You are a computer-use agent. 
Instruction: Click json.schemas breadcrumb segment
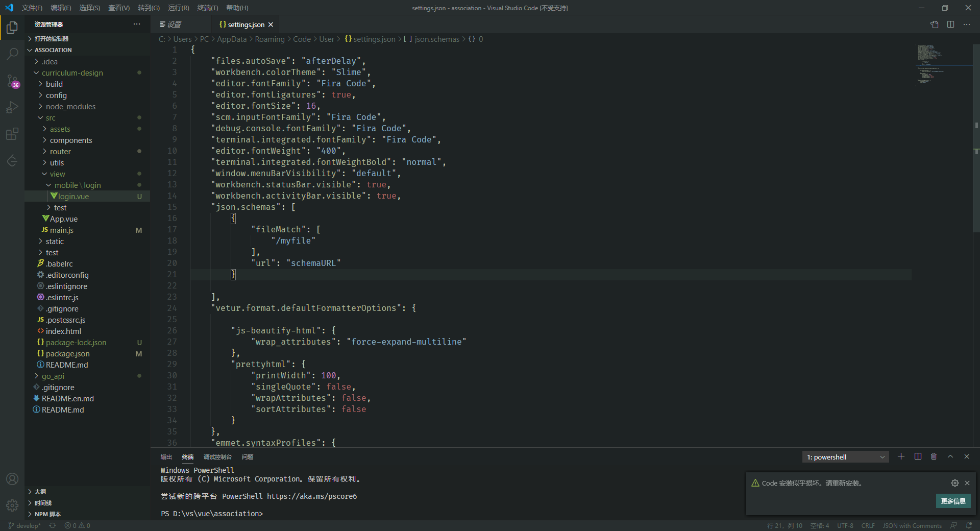tap(432, 39)
